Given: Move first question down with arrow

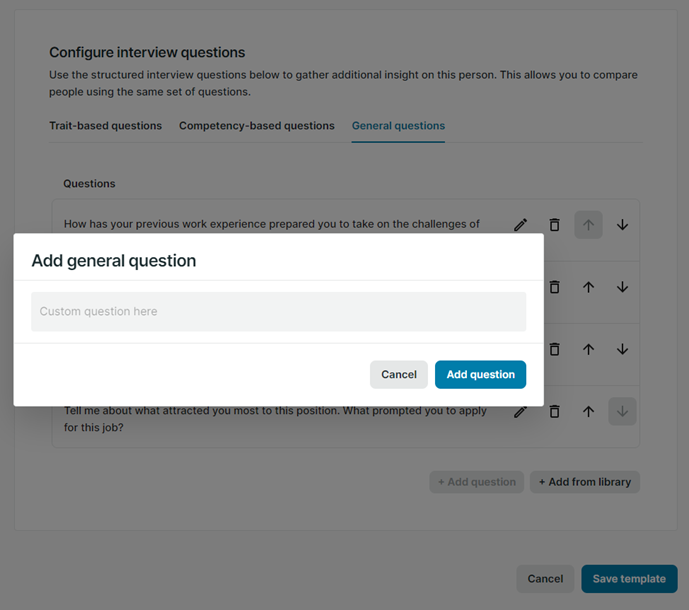Looking at the screenshot, I should click(x=622, y=225).
